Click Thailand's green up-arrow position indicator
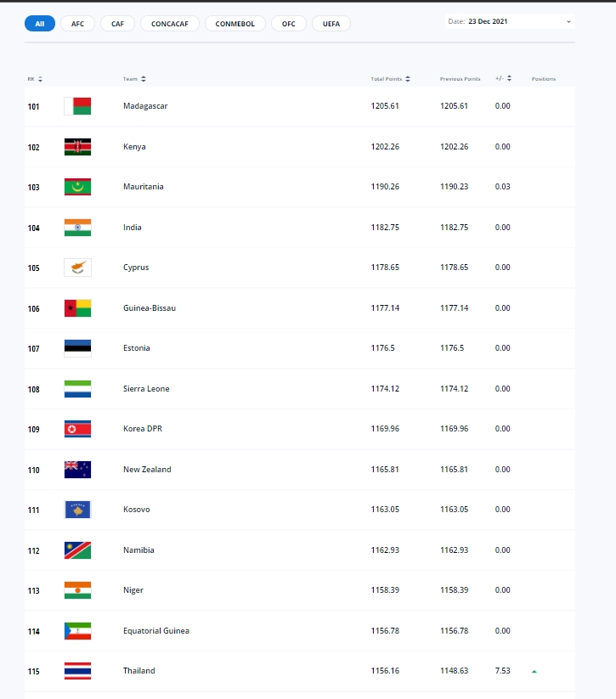The image size is (616, 699). point(534,671)
